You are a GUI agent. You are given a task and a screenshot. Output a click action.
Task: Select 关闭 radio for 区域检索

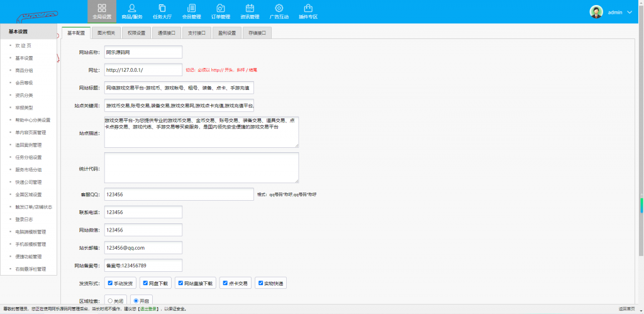pos(110,301)
